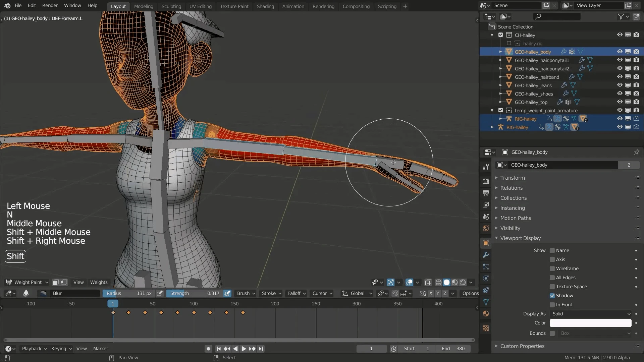The height and width of the screenshot is (362, 644).
Task: Open the Display As Solid dropdown
Action: [x=590, y=314]
